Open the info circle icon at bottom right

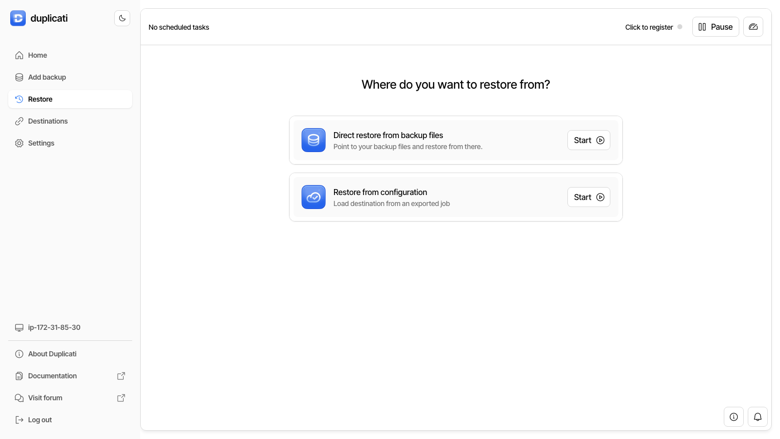[733, 417]
